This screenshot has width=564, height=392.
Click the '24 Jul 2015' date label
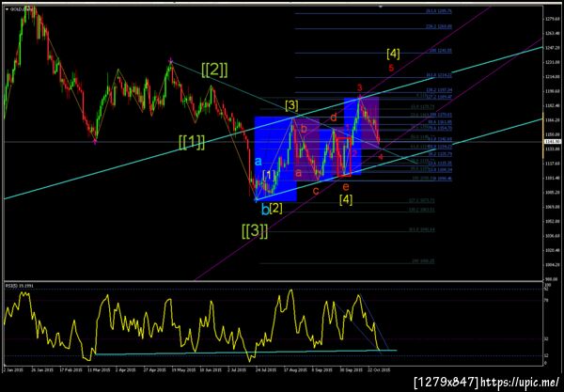(266, 369)
